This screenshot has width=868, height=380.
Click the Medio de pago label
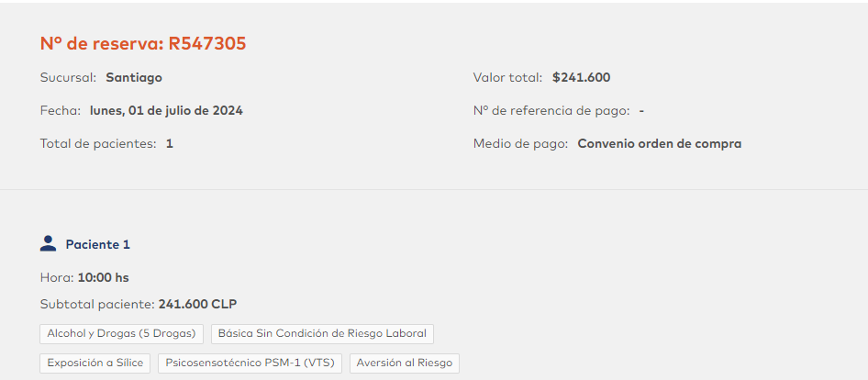[x=521, y=144]
